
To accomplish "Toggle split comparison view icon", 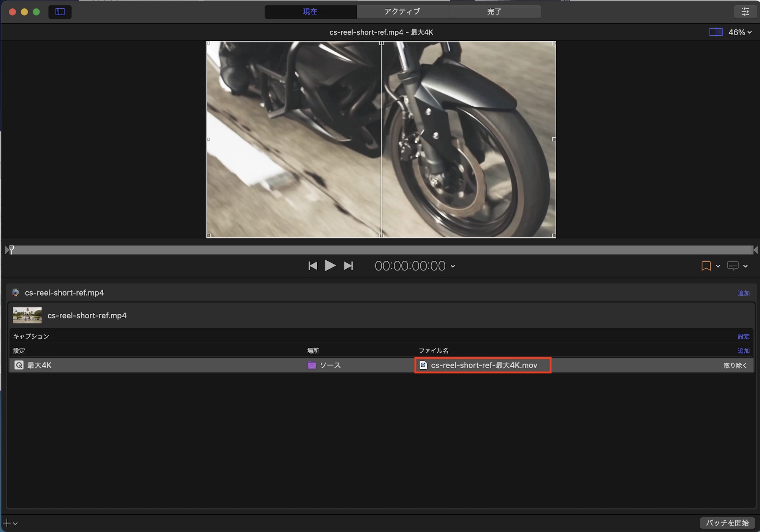I will coord(716,32).
